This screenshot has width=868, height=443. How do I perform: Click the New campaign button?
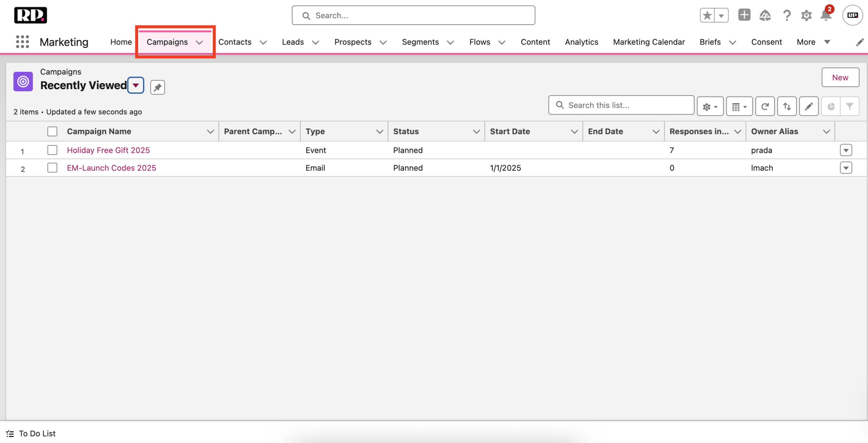pyautogui.click(x=840, y=78)
